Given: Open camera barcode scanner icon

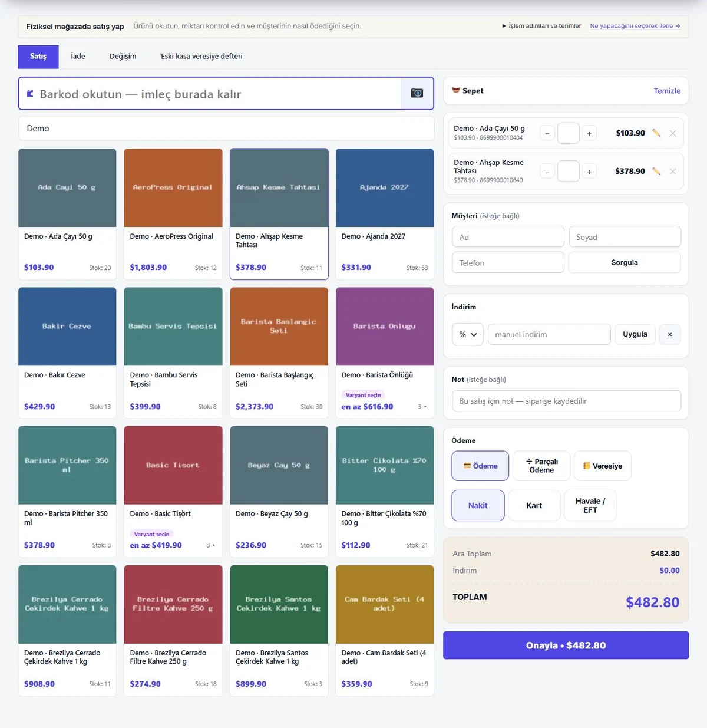Looking at the screenshot, I should (417, 93).
